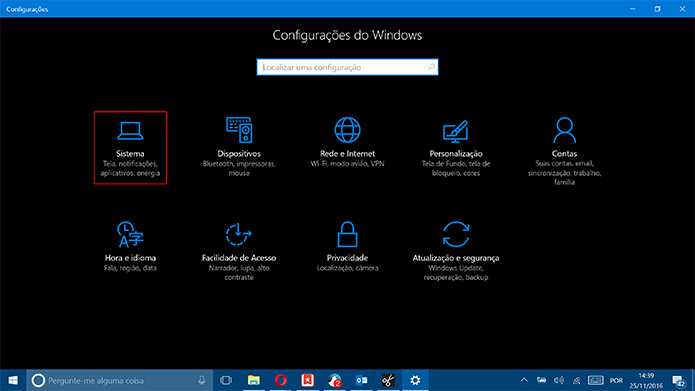Open the red bookmark app in taskbar

pyautogui.click(x=307, y=380)
